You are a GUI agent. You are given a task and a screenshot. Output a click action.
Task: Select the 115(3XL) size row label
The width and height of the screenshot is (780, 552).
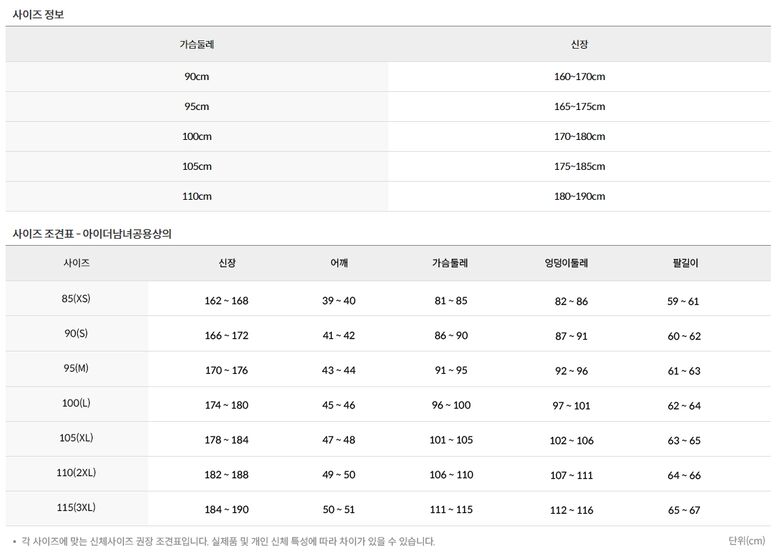(77, 507)
